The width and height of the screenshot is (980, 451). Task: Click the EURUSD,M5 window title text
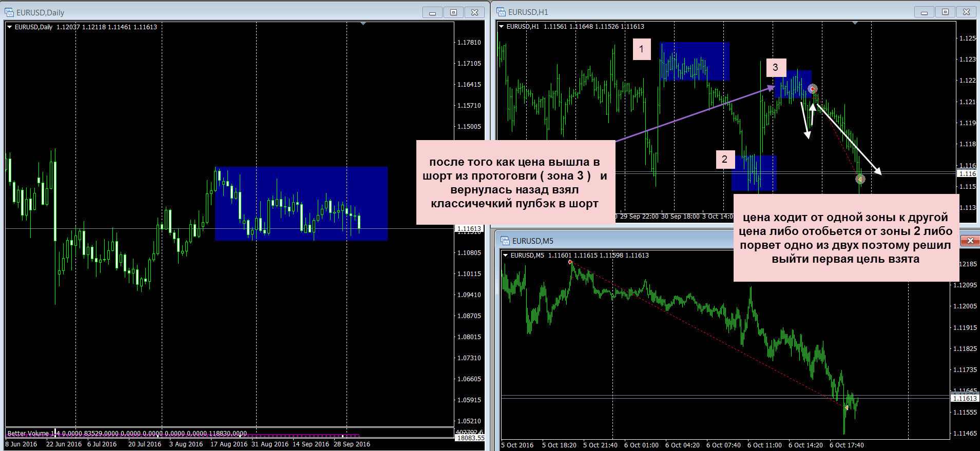coord(533,241)
